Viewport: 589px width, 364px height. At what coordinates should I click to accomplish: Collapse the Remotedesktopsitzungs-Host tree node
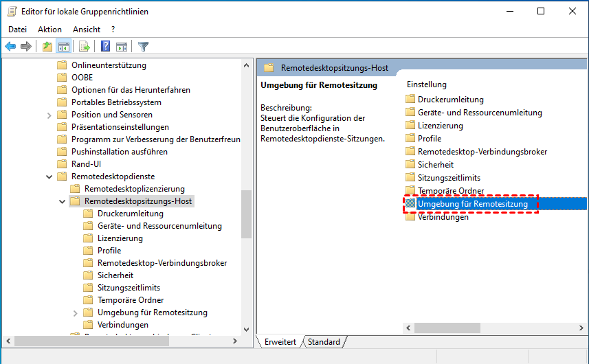[63, 201]
